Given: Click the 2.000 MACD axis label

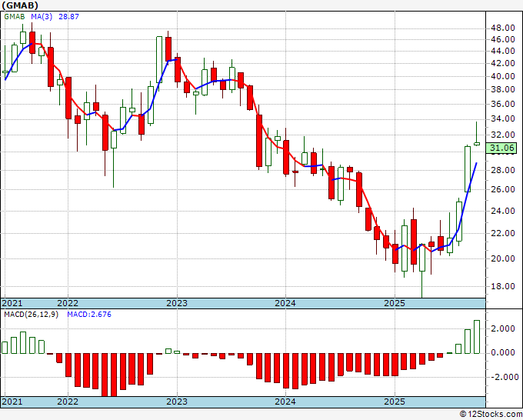Looking at the screenshot, I should pyautogui.click(x=503, y=329).
